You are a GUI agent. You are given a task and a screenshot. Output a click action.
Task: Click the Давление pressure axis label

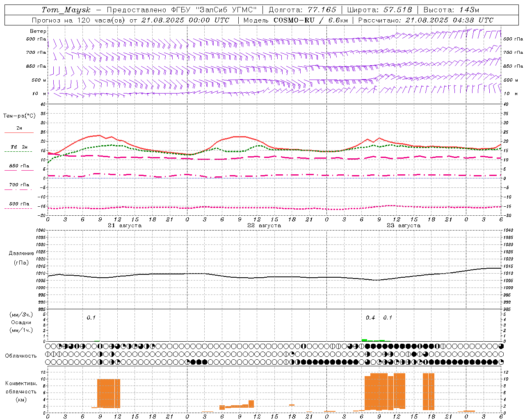pos(21,253)
